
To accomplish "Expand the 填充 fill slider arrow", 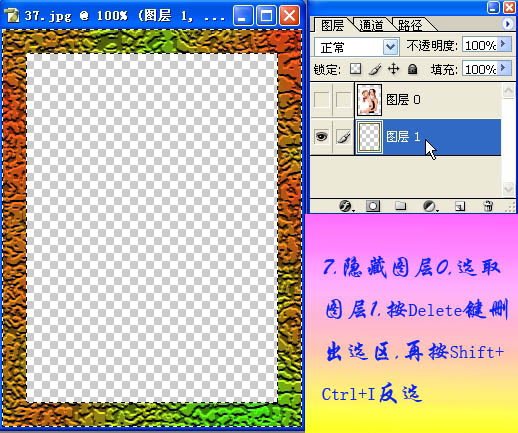I will tap(504, 68).
